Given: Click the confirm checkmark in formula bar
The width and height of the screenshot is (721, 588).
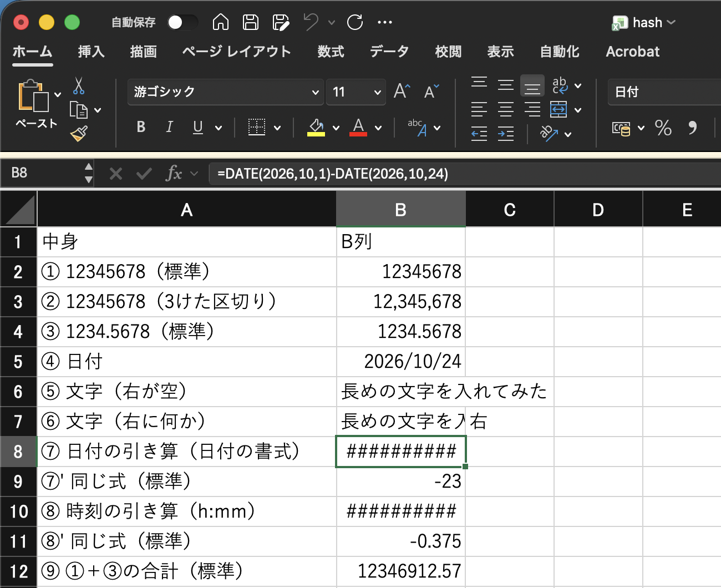Looking at the screenshot, I should tap(144, 174).
